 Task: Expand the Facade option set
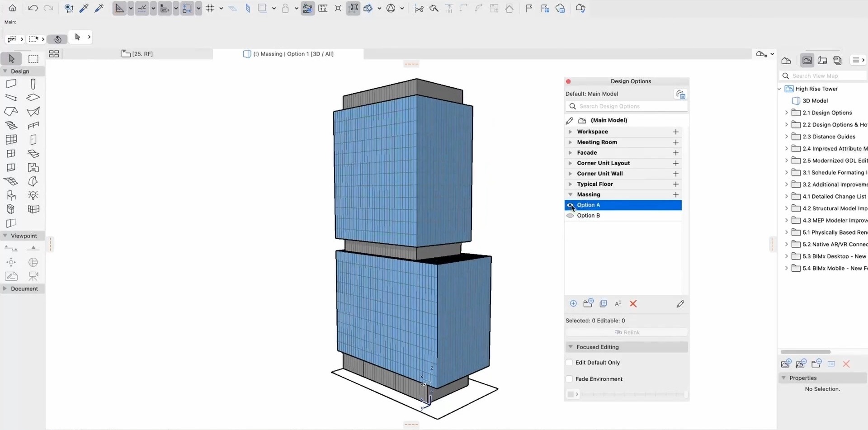click(570, 153)
